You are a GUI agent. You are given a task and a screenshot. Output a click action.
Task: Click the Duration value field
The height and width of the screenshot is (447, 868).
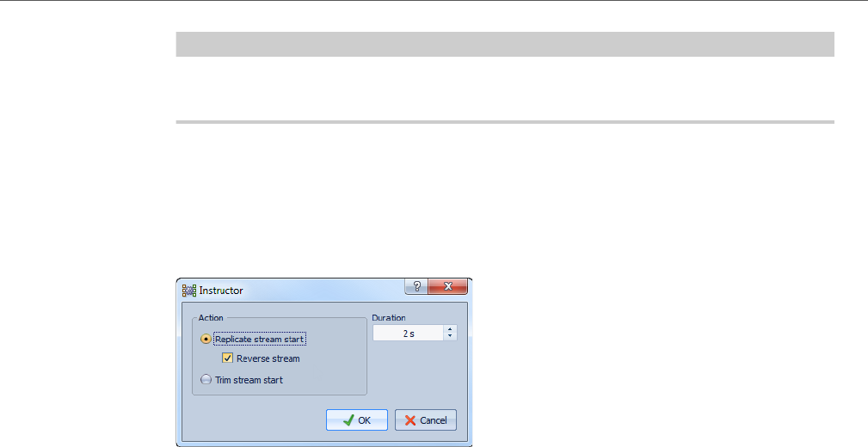(408, 334)
